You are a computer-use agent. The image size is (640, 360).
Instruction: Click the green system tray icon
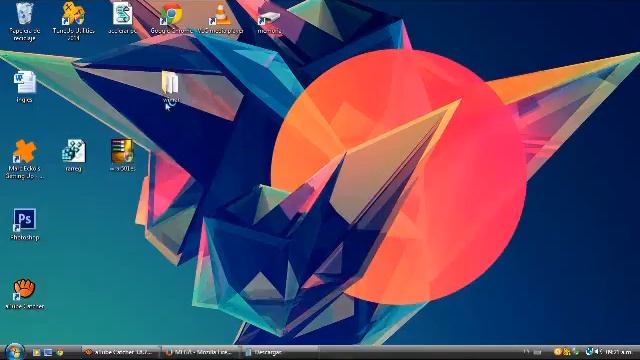(576, 351)
